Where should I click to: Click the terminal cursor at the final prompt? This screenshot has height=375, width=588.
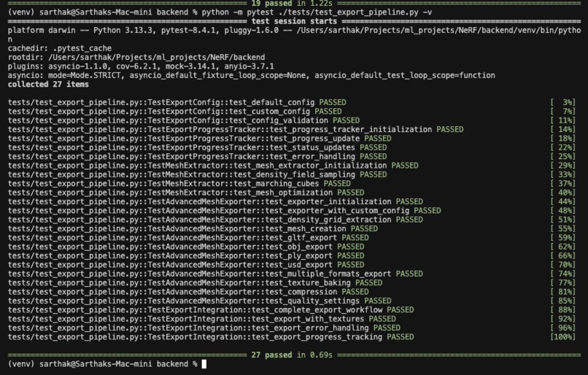click(204, 364)
